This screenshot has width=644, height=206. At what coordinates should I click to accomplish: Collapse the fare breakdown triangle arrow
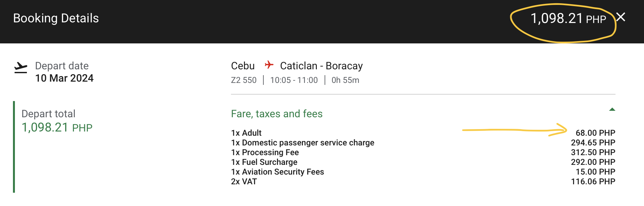click(612, 109)
